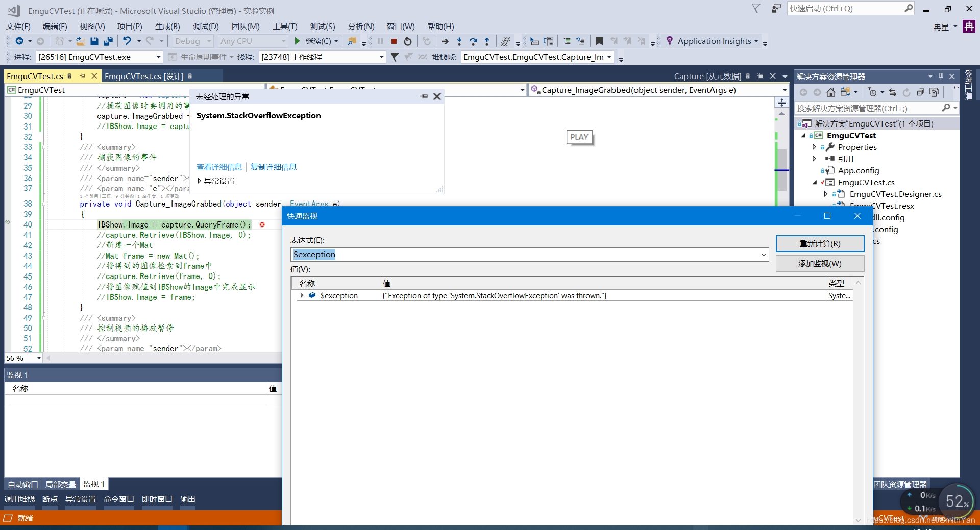Screen dimensions: 980x530
Task: Stop debugging with the red square
Action: (x=394, y=41)
